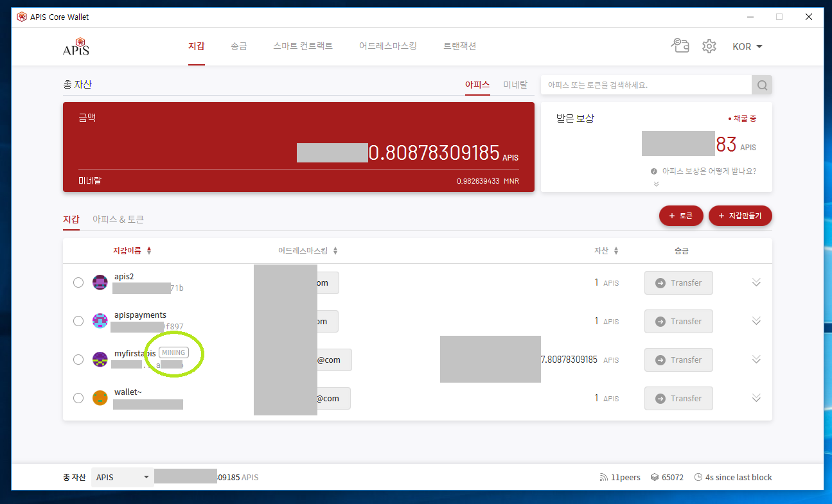832x504 pixels.
Task: Open 아피스 보상은 어떻게 받나요? help link
Action: tap(709, 171)
